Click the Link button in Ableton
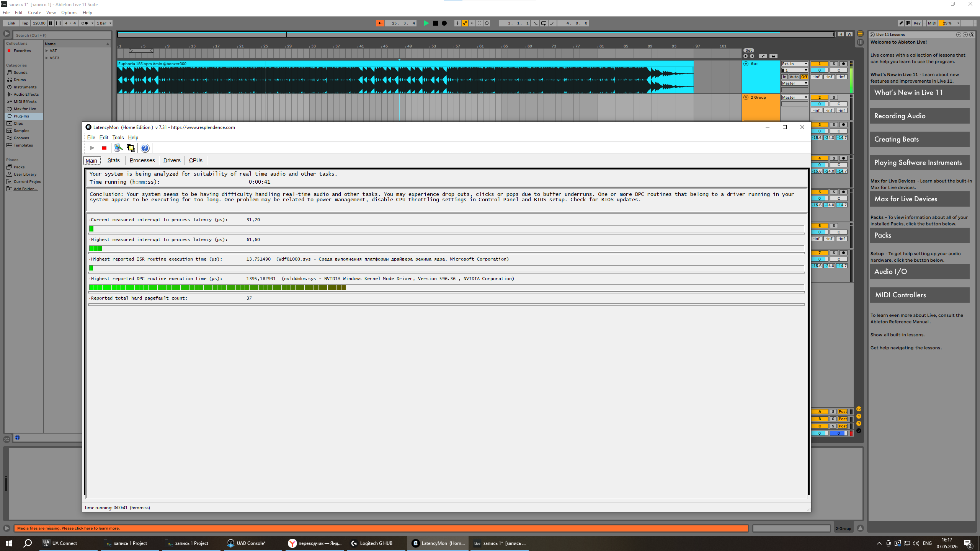The width and height of the screenshot is (980, 551). tap(11, 23)
